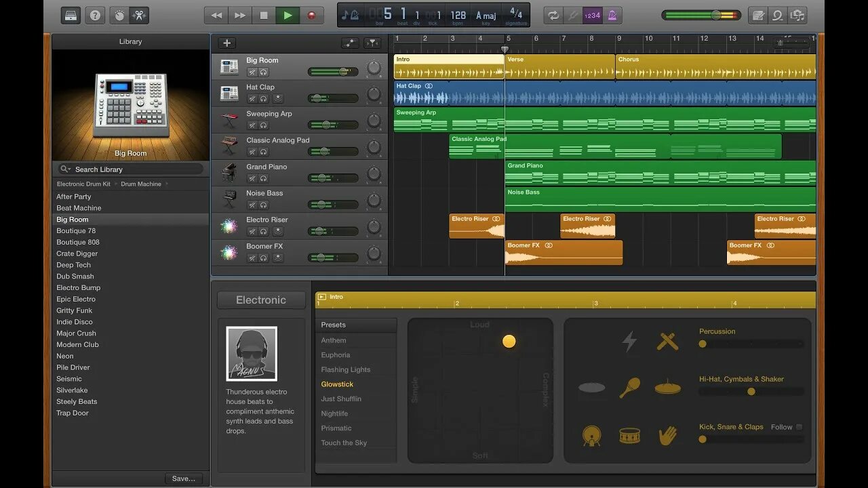Open the Note Pad button
Screen dimensions: 868x488
[x=759, y=15]
